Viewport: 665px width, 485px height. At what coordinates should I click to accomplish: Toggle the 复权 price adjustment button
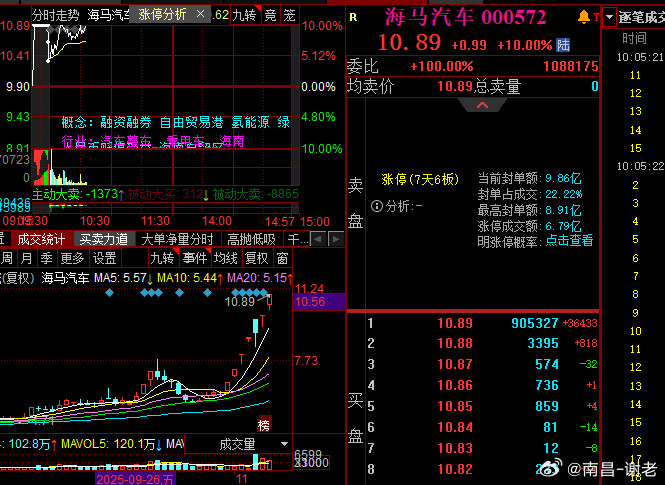[257, 258]
